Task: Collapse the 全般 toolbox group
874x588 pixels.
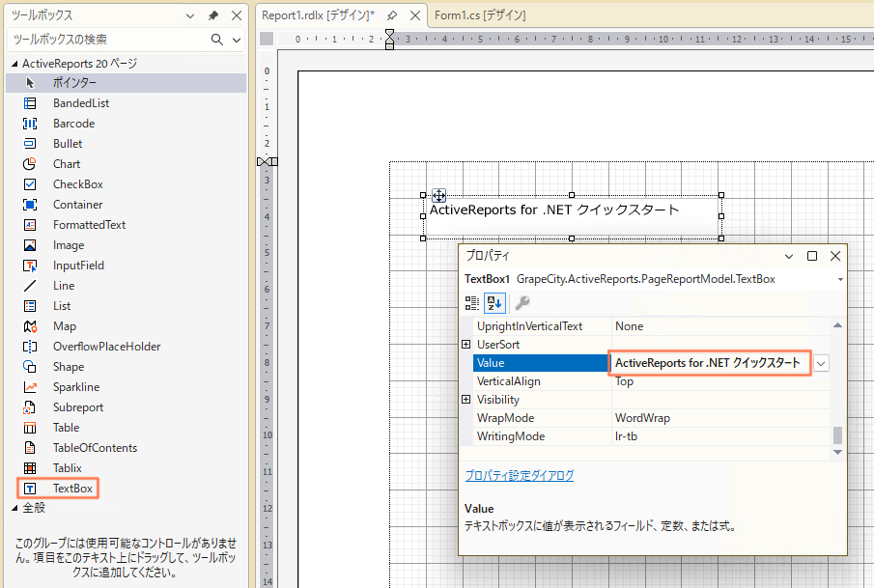Action: [14, 508]
